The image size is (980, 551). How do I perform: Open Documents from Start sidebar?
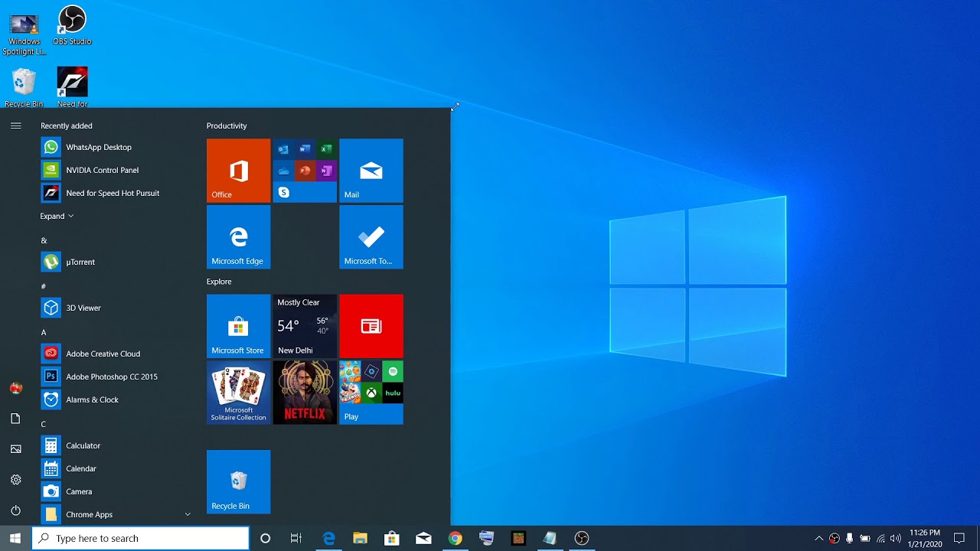coord(15,419)
